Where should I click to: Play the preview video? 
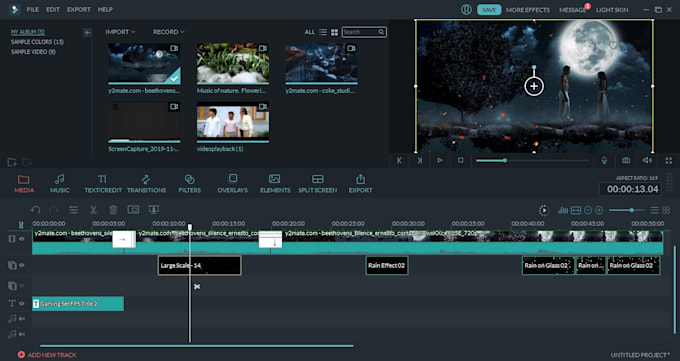coord(440,161)
